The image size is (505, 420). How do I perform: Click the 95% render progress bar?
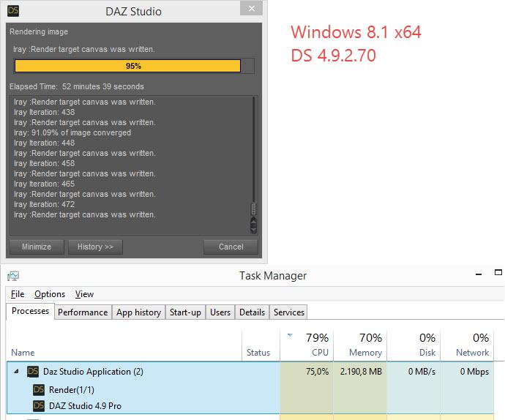point(133,66)
